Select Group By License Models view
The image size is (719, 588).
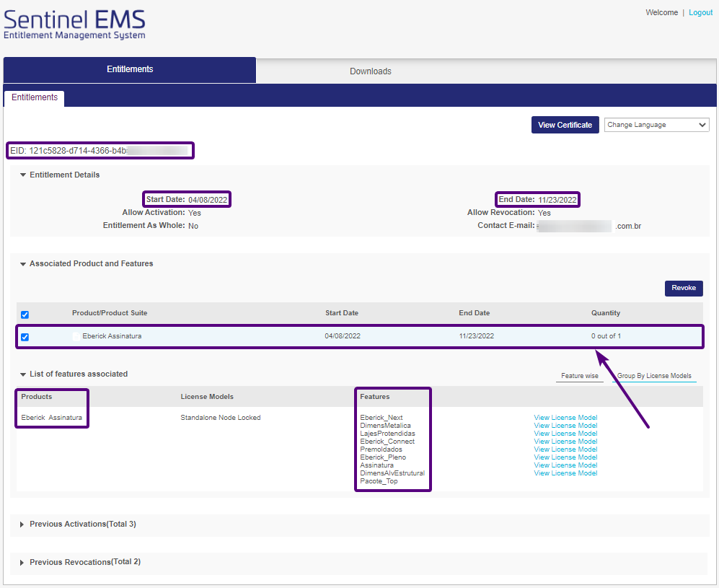654,376
